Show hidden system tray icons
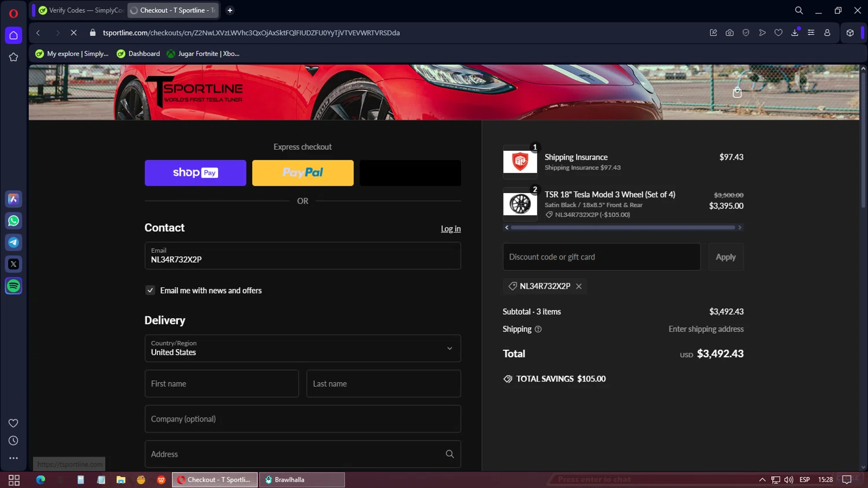This screenshot has width=868, height=488. (762, 480)
